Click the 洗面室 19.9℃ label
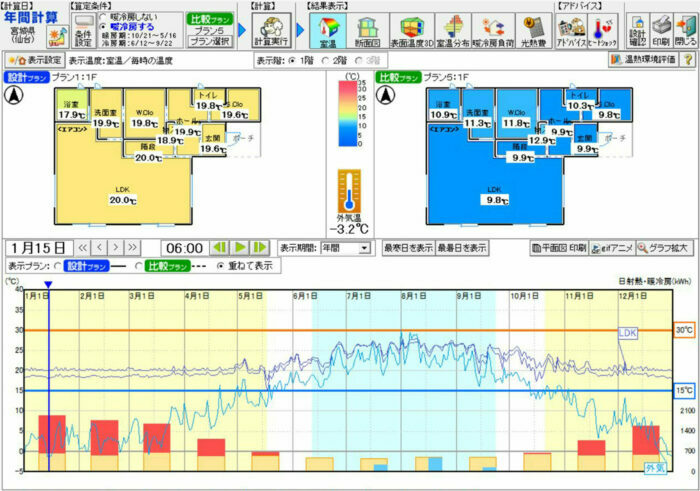This screenshot has width=700, height=491. click(x=106, y=123)
